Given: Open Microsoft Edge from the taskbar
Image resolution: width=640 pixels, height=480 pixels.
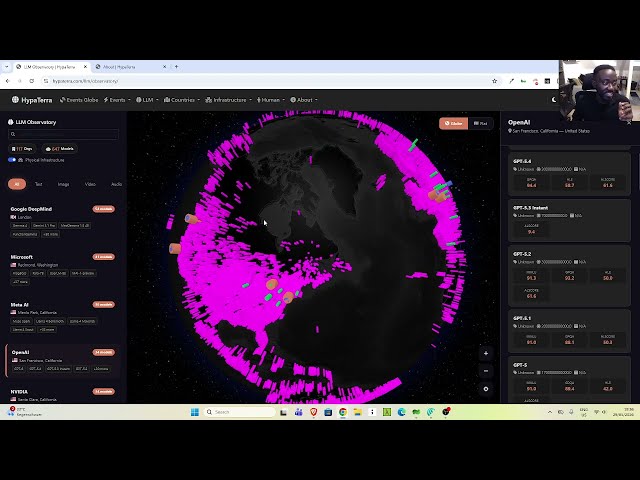Looking at the screenshot, I should coord(402,412).
